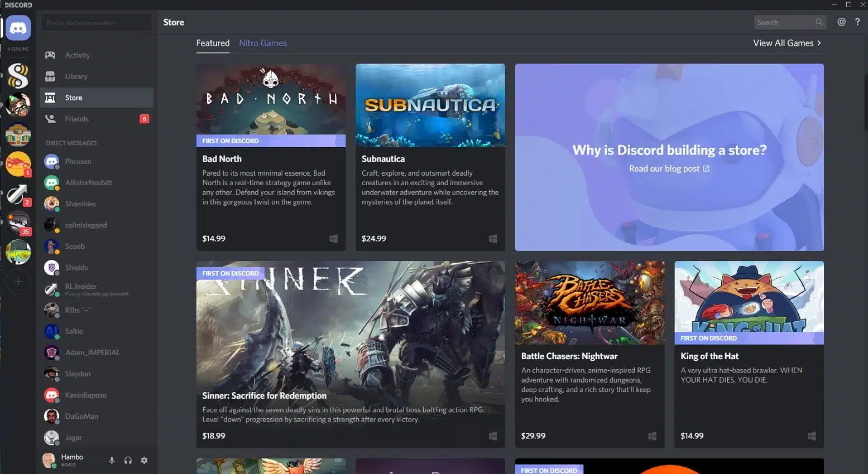Expand View All Games chevron arrow

coord(819,43)
